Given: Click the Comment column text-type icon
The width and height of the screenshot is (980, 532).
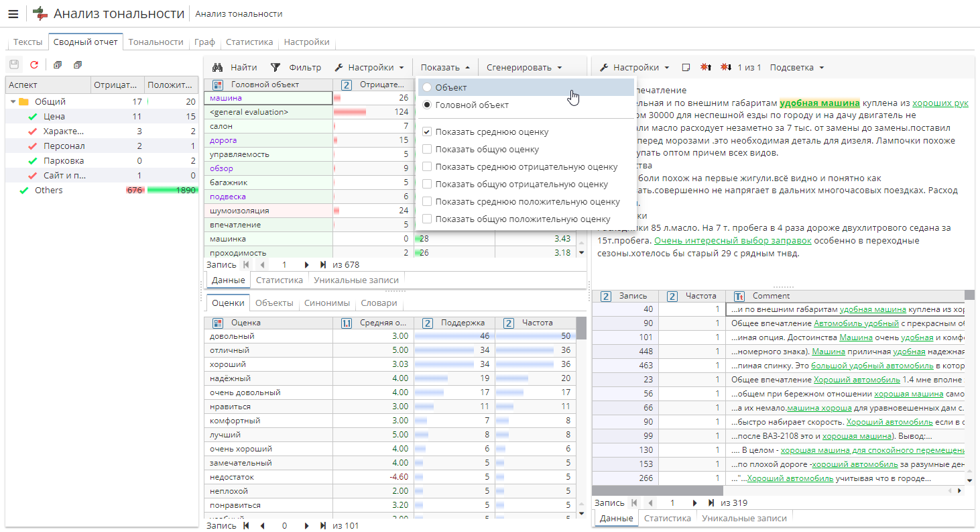Looking at the screenshot, I should [x=739, y=296].
